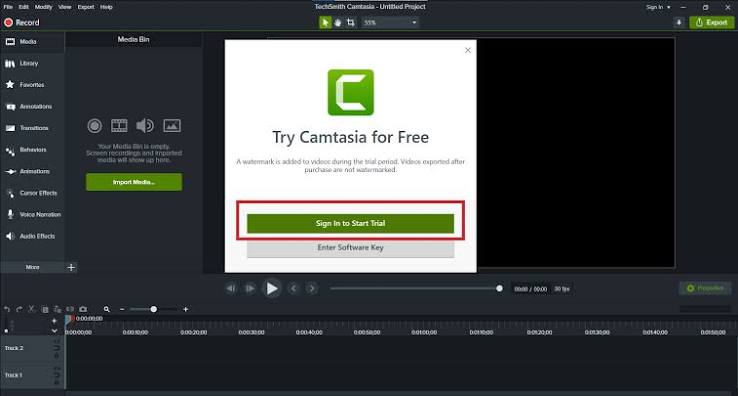Viewport: 738px width, 396px height.
Task: Click the green Export button
Action: point(712,23)
